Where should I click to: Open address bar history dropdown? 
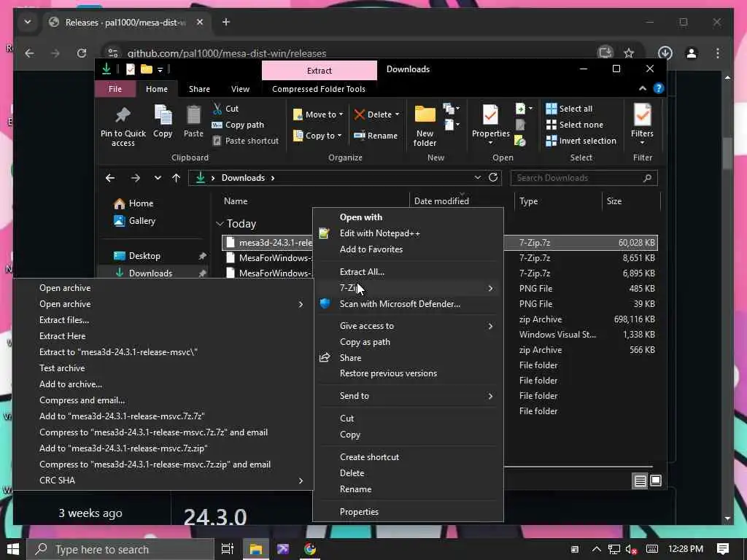[x=477, y=178]
